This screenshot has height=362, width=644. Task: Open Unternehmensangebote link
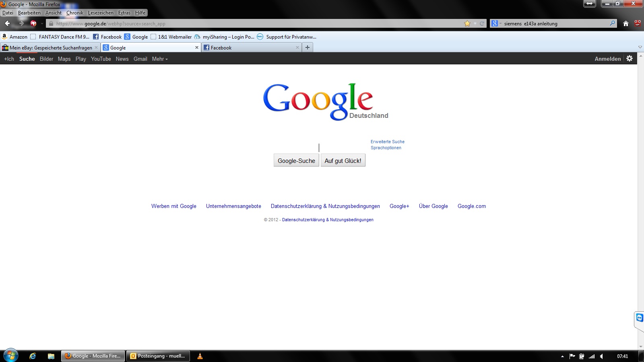(x=233, y=206)
